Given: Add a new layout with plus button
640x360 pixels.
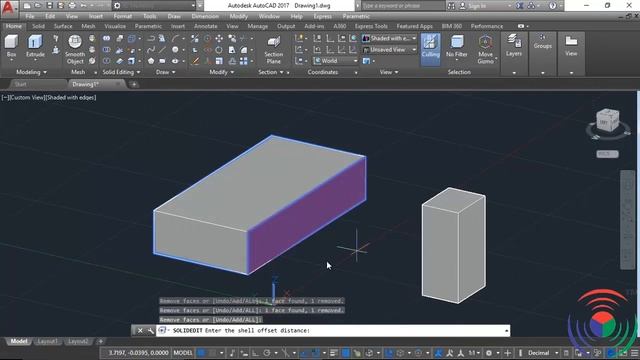Looking at the screenshot, I should click(100, 341).
